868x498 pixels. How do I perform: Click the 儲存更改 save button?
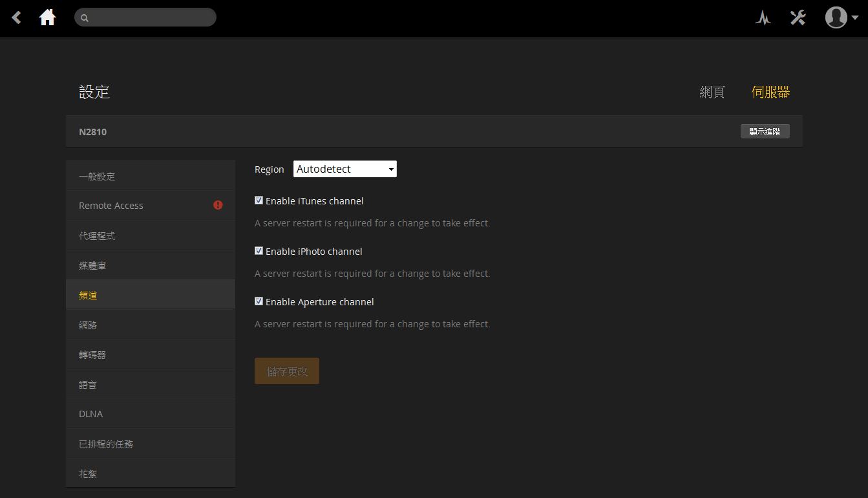coord(287,371)
